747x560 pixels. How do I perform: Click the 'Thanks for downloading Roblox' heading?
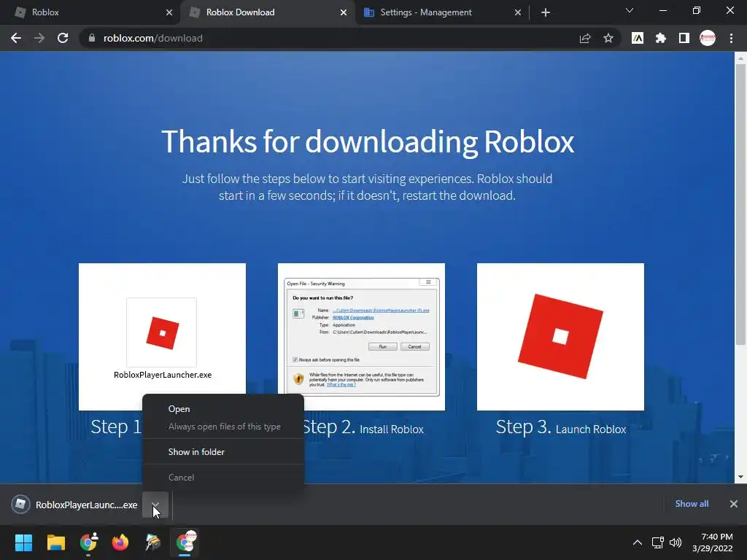tap(368, 141)
